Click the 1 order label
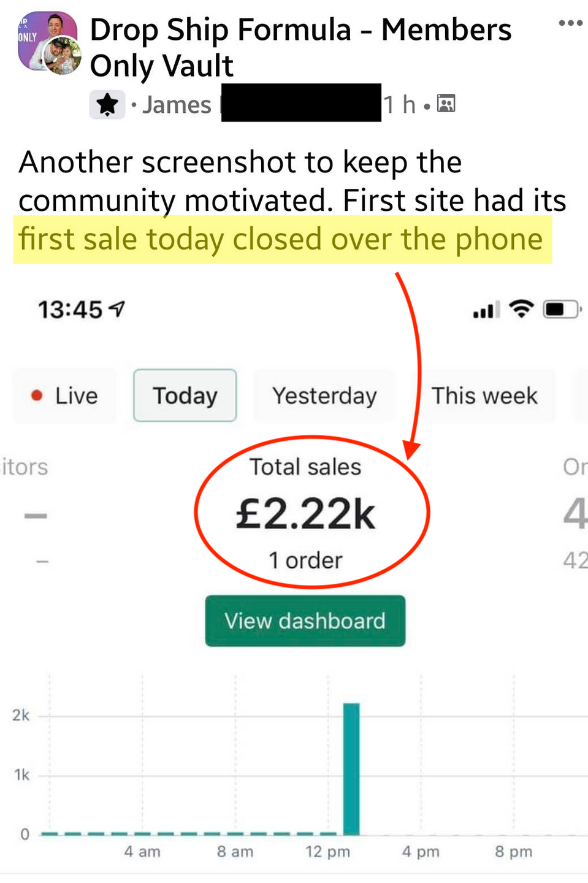Image resolution: width=588 pixels, height=883 pixels. pos(305,560)
